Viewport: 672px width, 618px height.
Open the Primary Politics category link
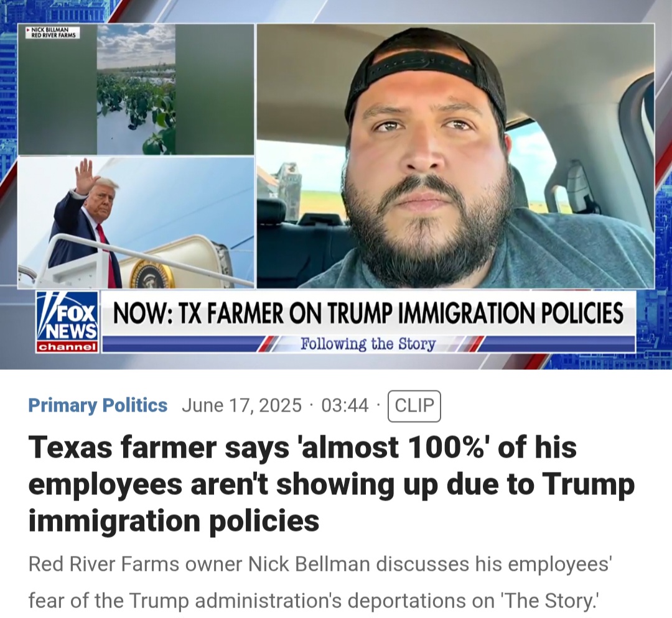[x=98, y=405]
